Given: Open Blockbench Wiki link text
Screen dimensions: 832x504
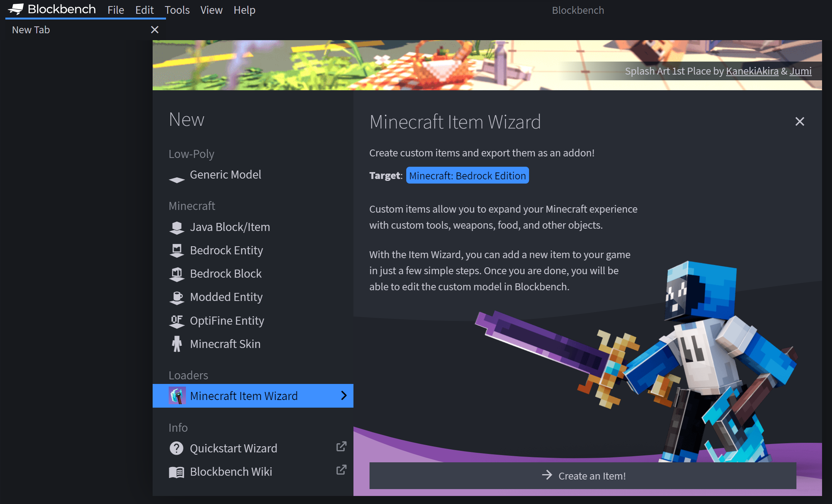Looking at the screenshot, I should pyautogui.click(x=231, y=472).
